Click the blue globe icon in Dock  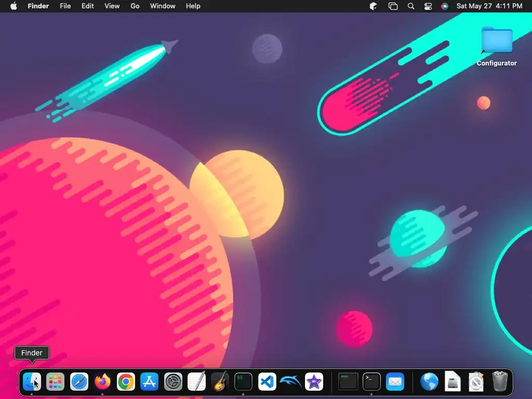429,382
